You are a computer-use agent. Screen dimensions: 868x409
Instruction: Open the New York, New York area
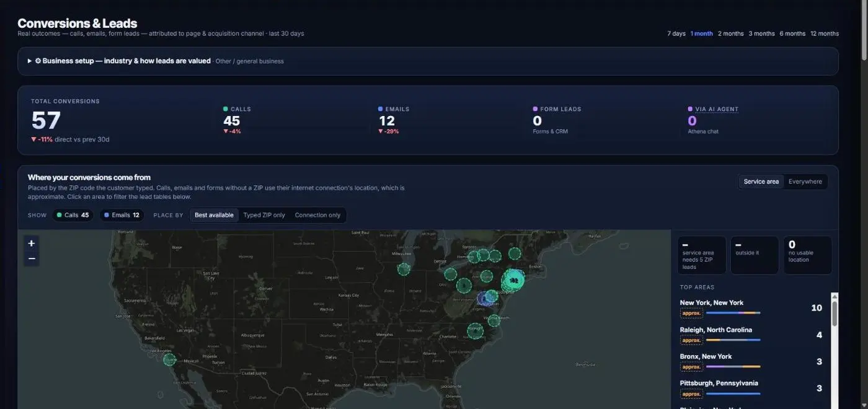(751, 308)
